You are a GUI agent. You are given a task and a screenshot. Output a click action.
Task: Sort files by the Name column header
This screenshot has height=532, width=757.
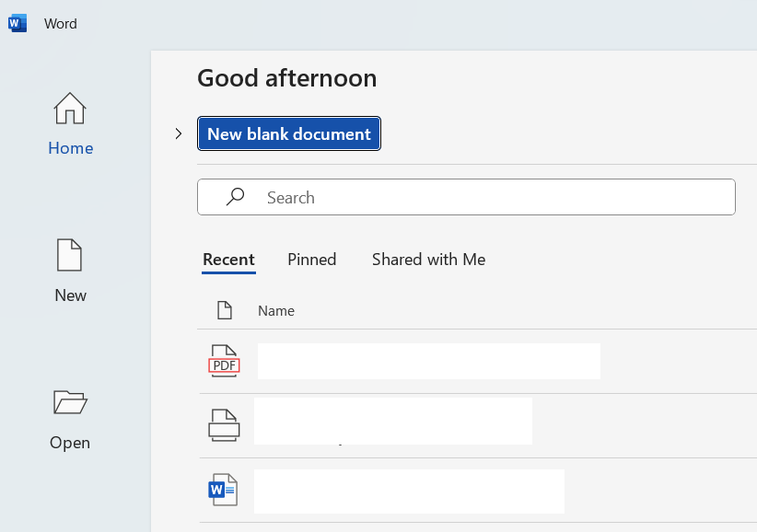(x=276, y=311)
